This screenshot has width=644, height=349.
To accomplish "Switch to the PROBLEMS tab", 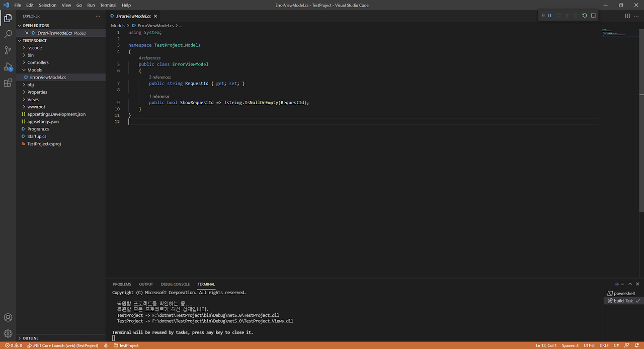I will point(122,284).
